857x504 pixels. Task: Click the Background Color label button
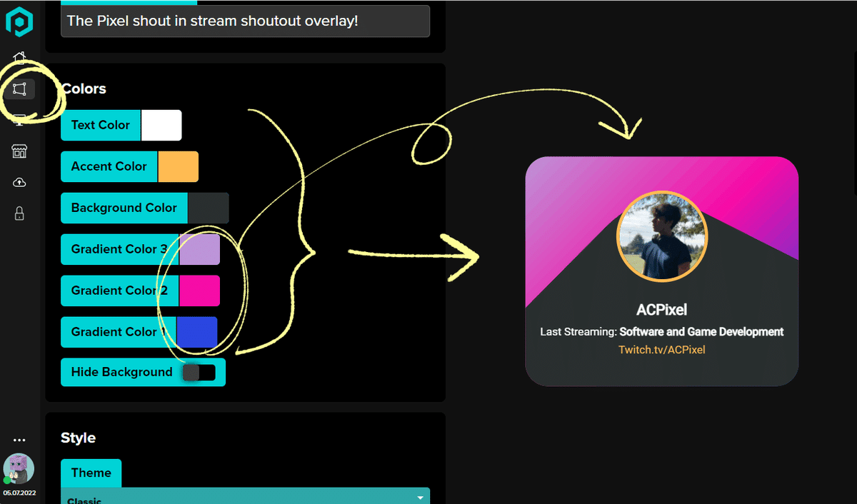pyautogui.click(x=124, y=208)
